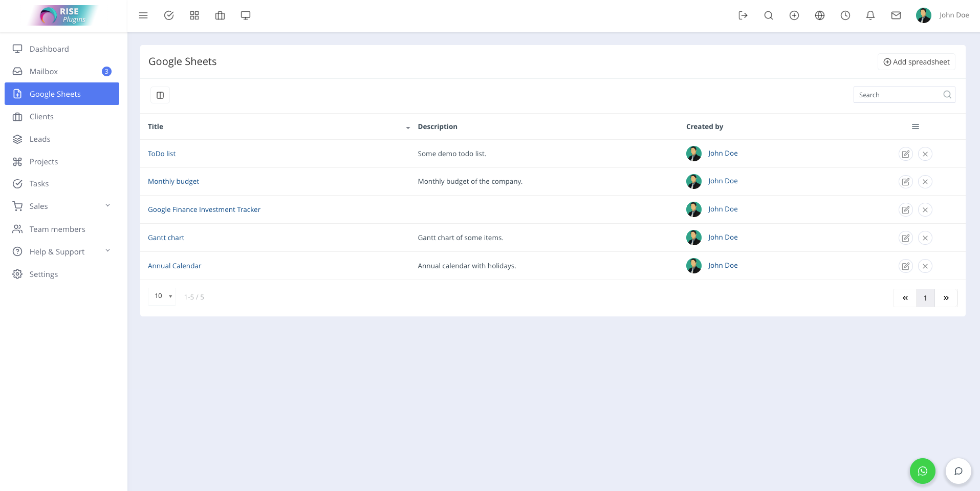
Task: Open the rows-per-page dropdown showing 10
Action: [x=162, y=296]
